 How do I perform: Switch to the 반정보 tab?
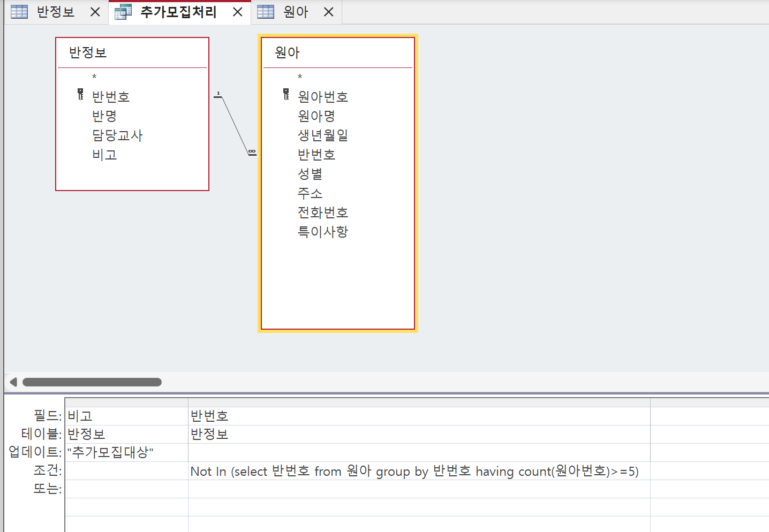55,12
